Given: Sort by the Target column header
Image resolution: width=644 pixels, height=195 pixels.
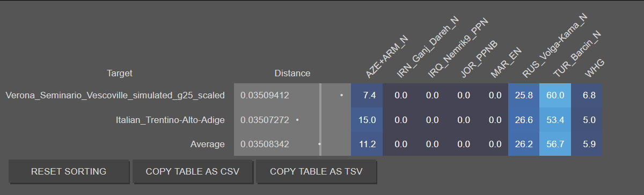Looking at the screenshot, I should point(120,73).
